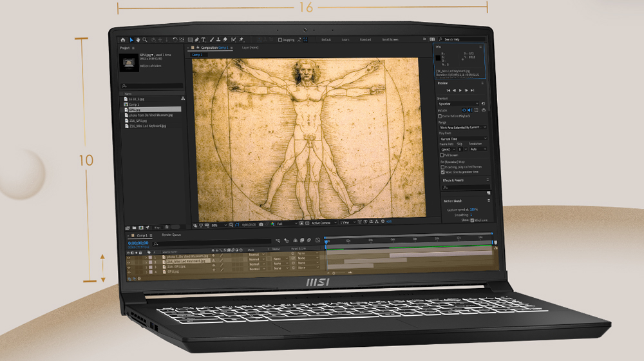Open the Active Camera dropdown

[x=323, y=223]
